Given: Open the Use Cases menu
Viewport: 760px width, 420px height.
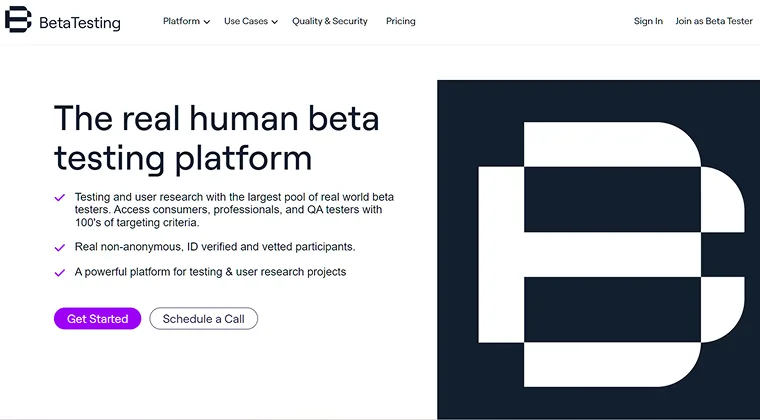Looking at the screenshot, I should click(246, 21).
